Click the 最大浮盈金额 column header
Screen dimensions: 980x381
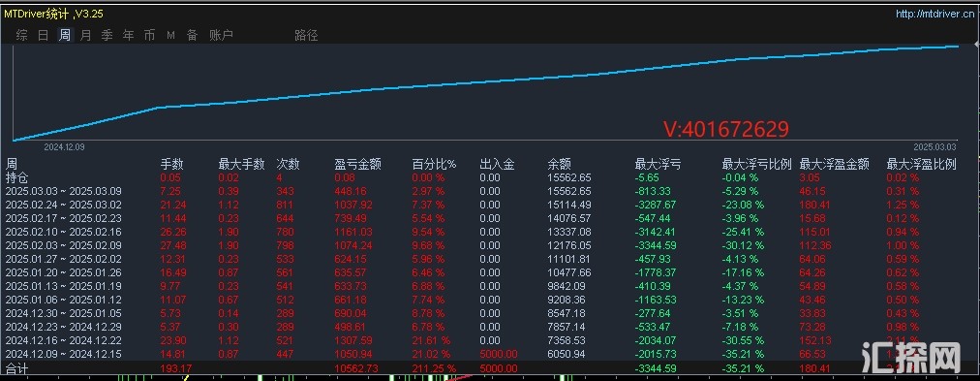pyautogui.click(x=835, y=165)
